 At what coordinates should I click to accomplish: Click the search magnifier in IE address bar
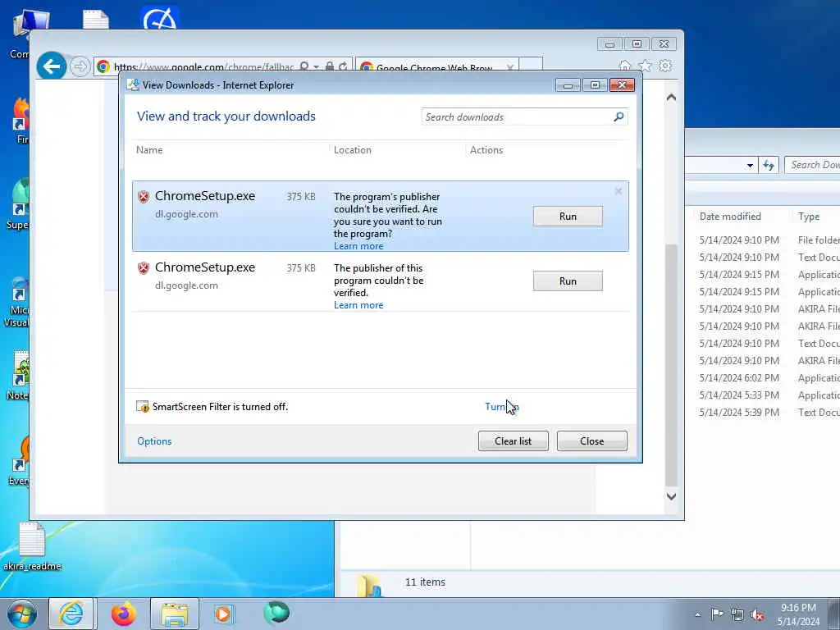(304, 66)
